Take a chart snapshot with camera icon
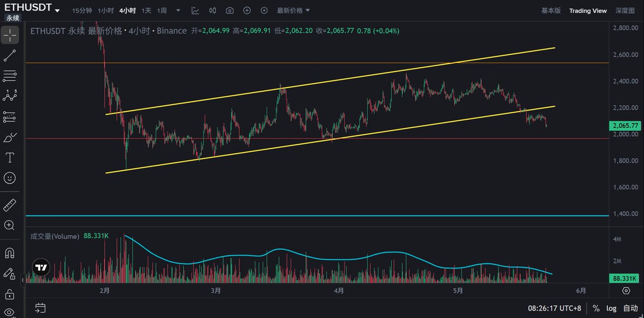The height and width of the screenshot is (318, 644). coord(230,11)
